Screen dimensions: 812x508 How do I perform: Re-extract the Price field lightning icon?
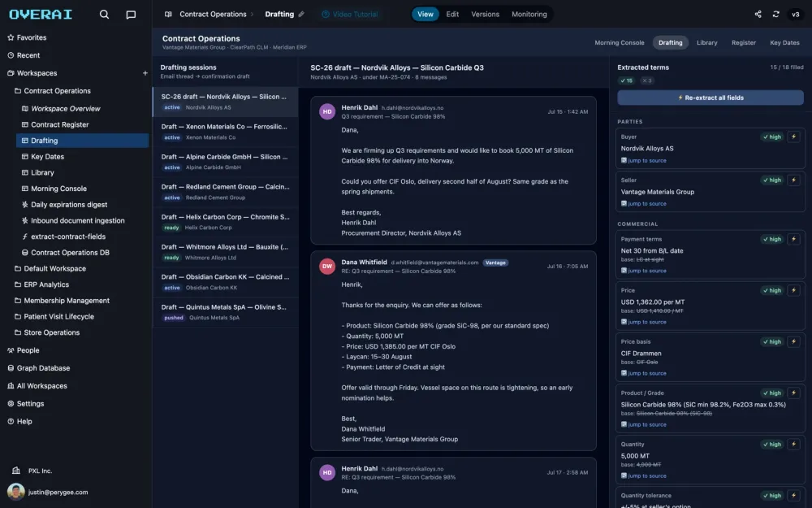[793, 290]
